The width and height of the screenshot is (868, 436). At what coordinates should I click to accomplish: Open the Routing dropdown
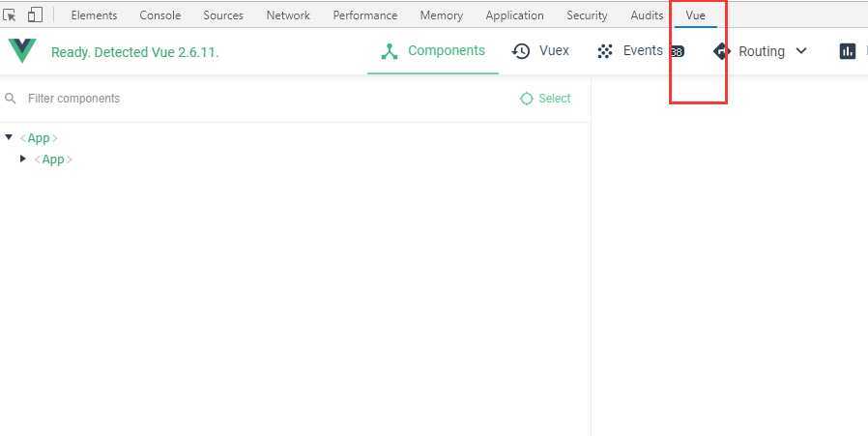click(760, 51)
